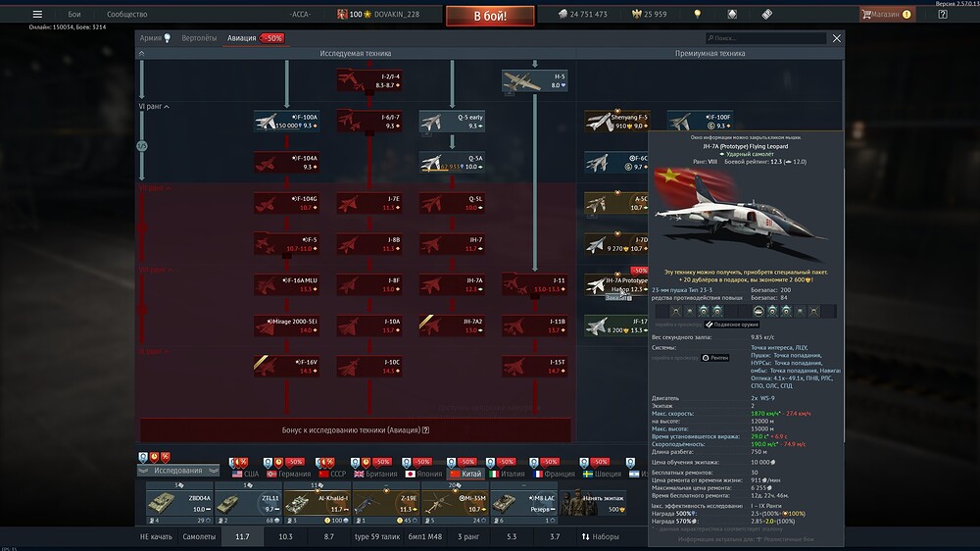Start battle with В бой! button
Screen dimensions: 980x551
[x=490, y=16]
